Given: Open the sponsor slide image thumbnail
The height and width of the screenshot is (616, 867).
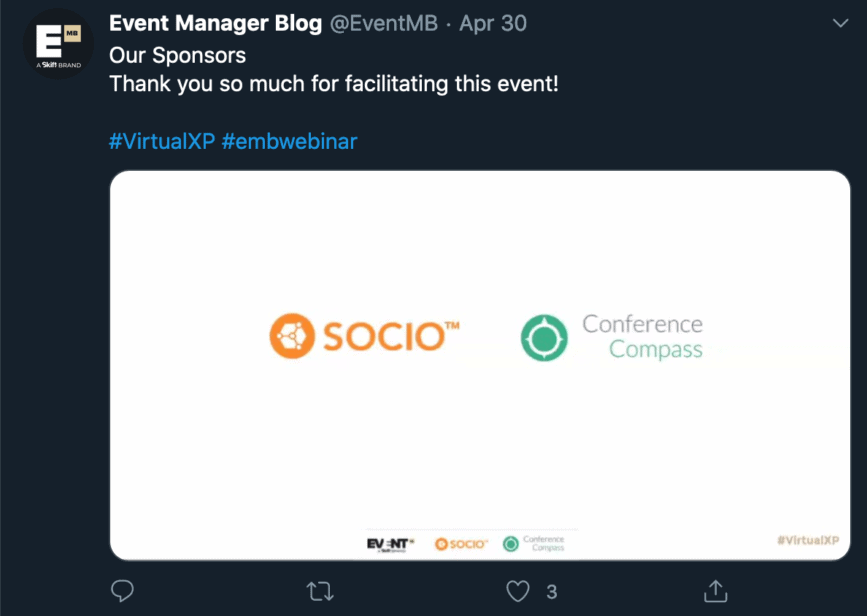Looking at the screenshot, I should coord(480,365).
